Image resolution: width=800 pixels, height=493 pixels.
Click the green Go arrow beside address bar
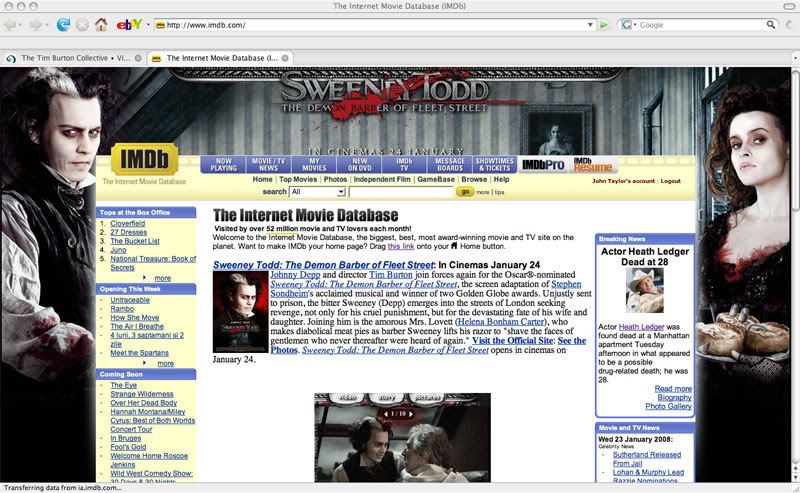603,24
